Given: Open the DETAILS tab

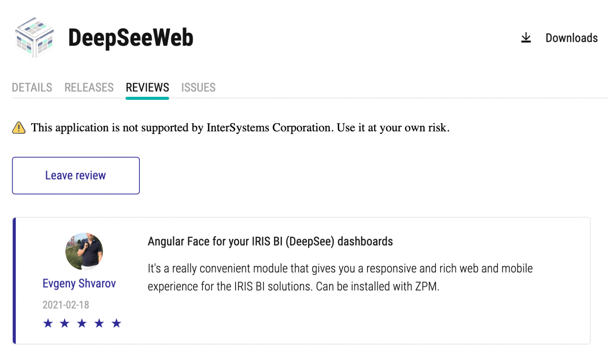Looking at the screenshot, I should tap(32, 88).
